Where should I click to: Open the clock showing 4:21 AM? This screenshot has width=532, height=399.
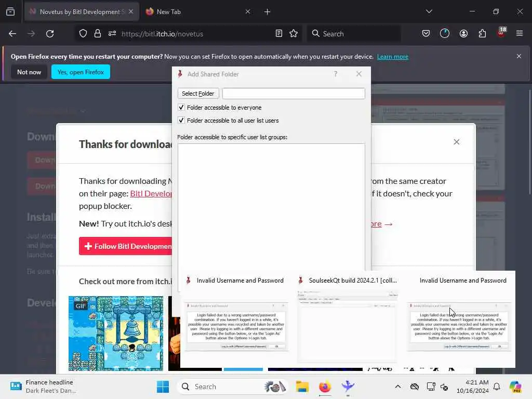click(x=473, y=387)
